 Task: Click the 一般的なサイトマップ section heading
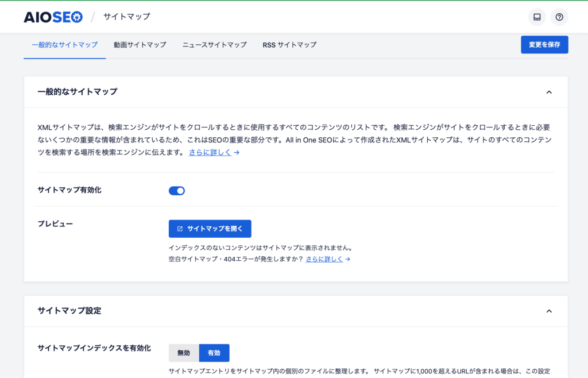tap(78, 92)
